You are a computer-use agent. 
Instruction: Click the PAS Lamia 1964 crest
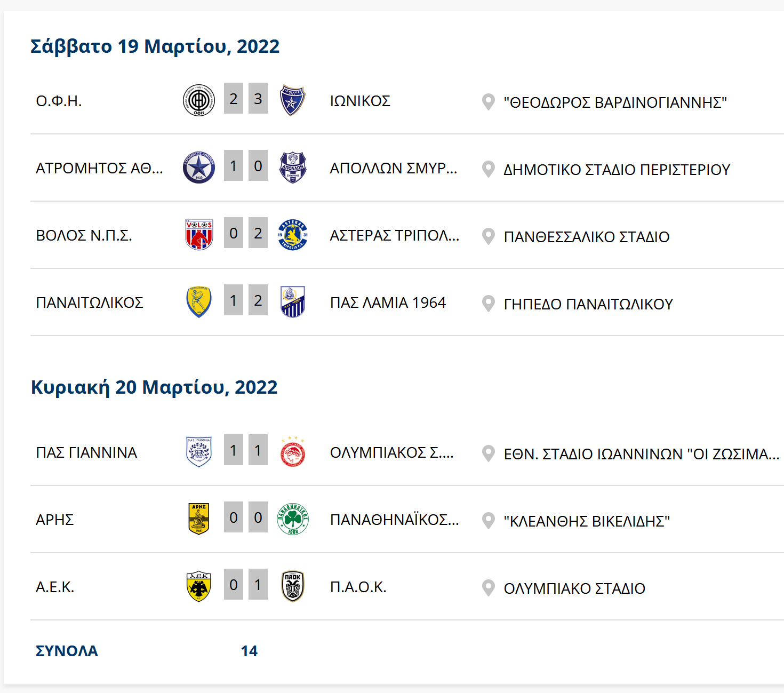tap(292, 302)
